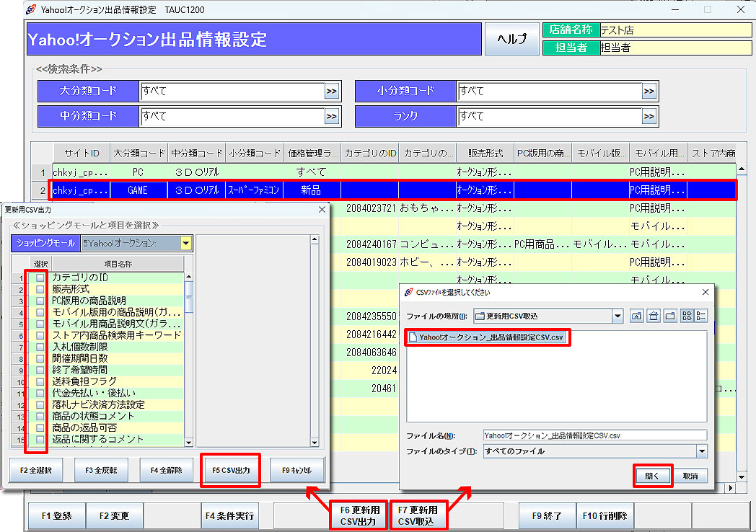This screenshot has width=756, height=532.
Task: Enable the 商品の返品可否 checkbox
Action: click(40, 427)
